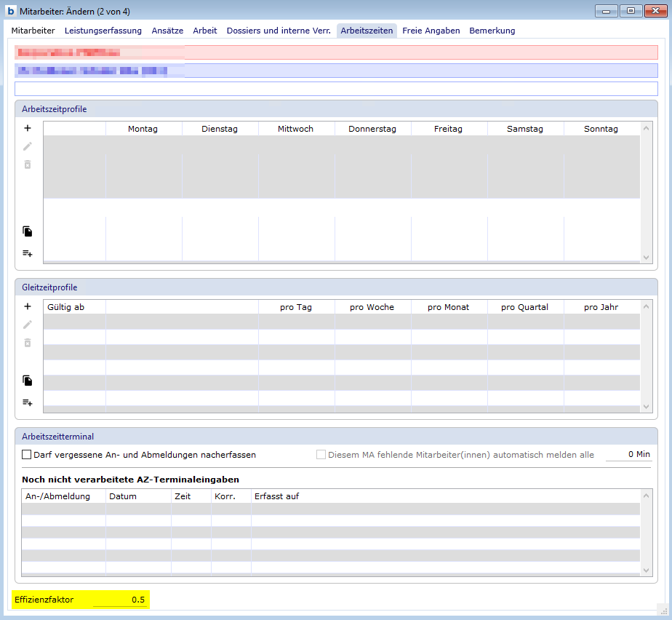672x620 pixels.
Task: Add new Gleitzeitprofile entry with plus
Action: point(28,306)
